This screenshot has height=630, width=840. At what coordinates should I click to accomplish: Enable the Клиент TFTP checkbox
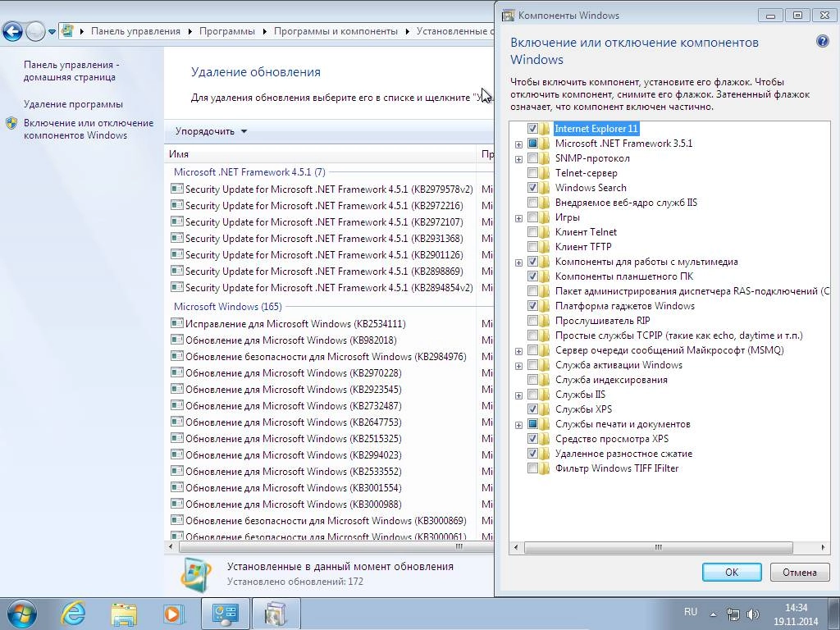(x=532, y=246)
